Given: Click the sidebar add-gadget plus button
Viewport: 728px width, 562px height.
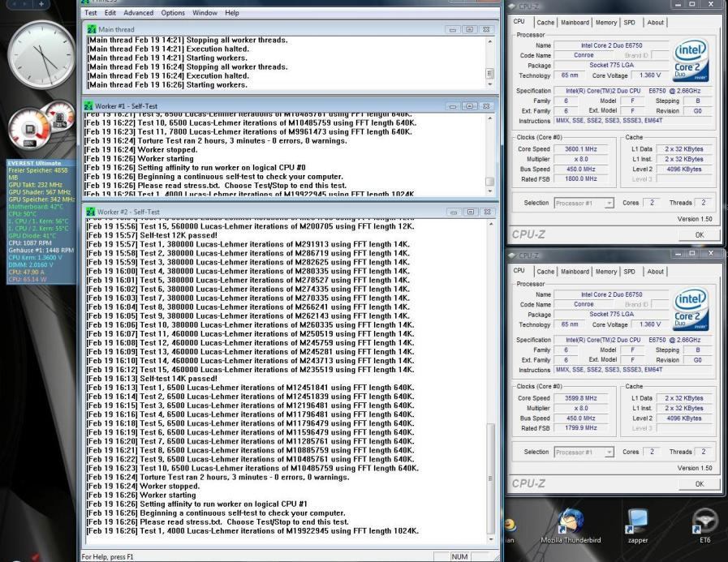Looking at the screenshot, I should (41, 4).
